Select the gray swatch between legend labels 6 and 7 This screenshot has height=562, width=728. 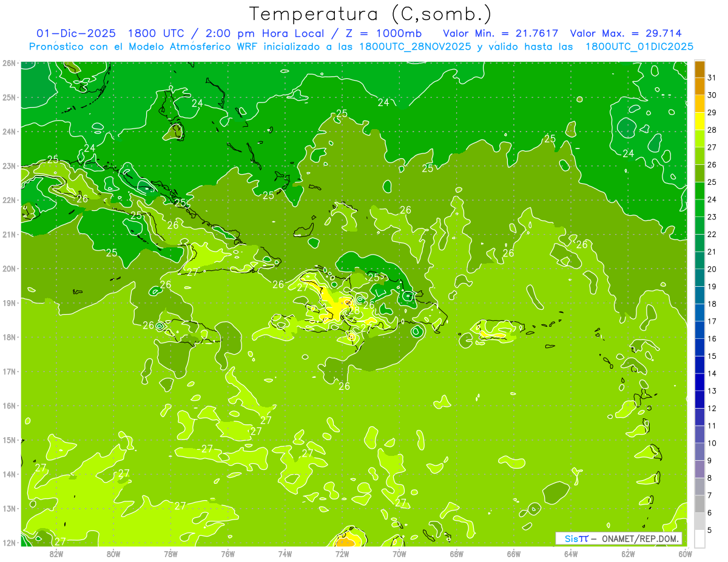(x=700, y=504)
